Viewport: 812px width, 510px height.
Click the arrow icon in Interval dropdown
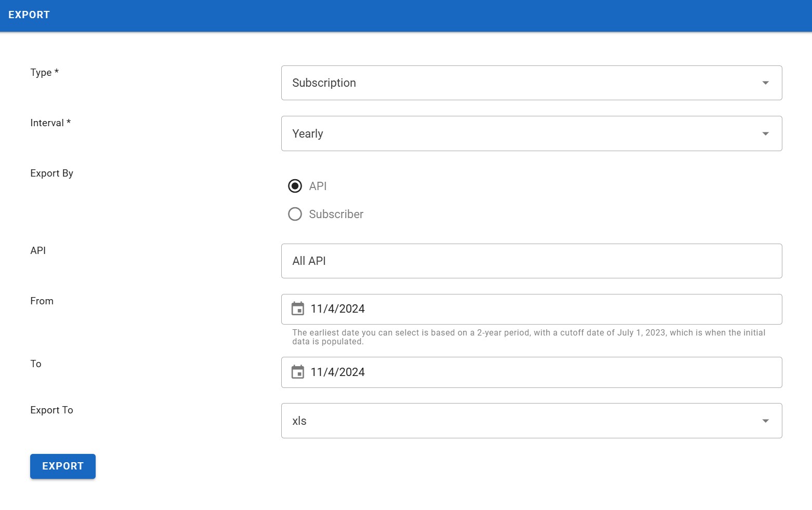pos(765,134)
